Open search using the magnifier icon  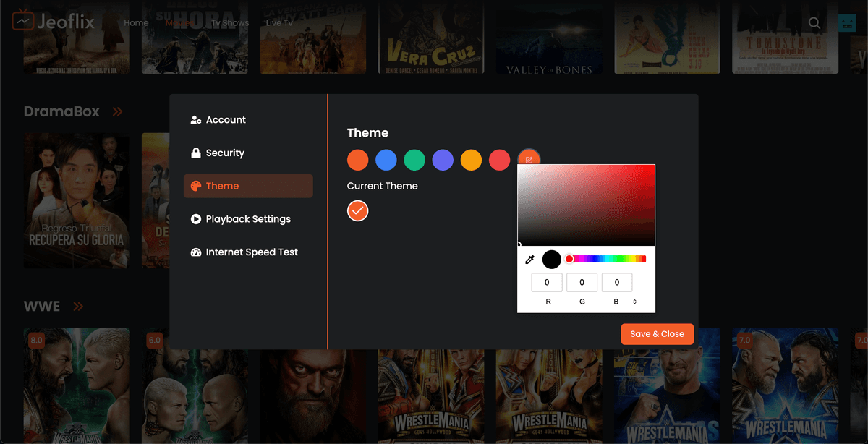(x=814, y=22)
